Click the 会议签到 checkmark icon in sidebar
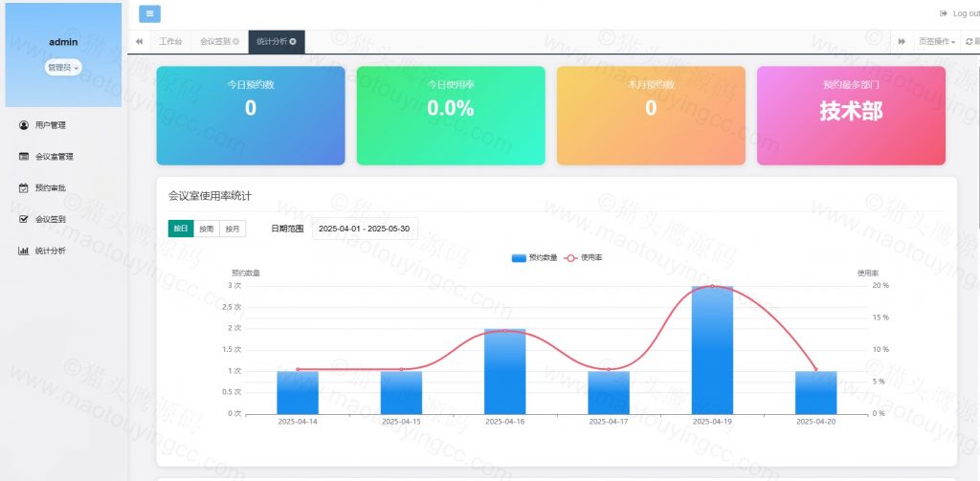Screen dimensions: 980x481 coord(24,219)
